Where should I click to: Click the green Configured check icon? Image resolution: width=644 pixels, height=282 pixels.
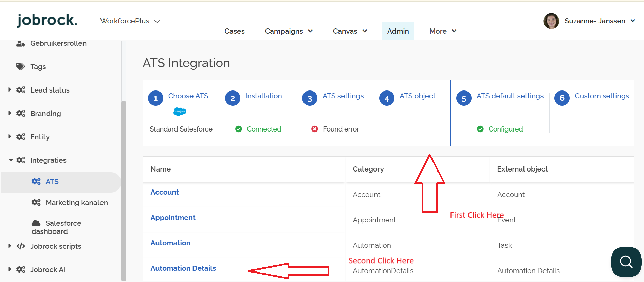coord(480,129)
